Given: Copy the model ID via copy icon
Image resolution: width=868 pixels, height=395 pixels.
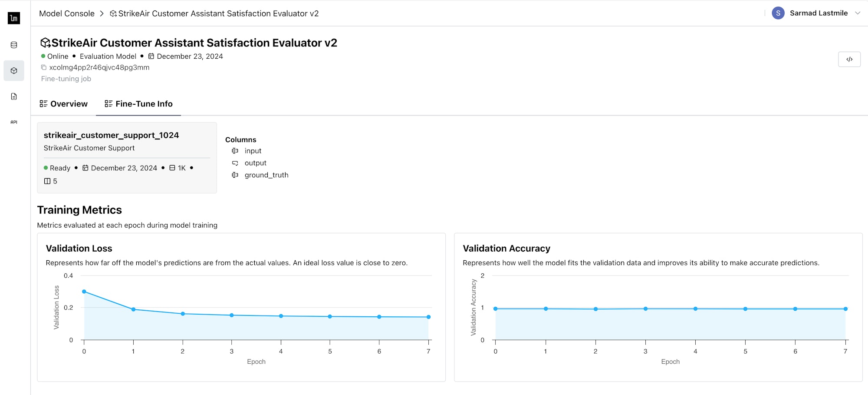Looking at the screenshot, I should tap(44, 67).
